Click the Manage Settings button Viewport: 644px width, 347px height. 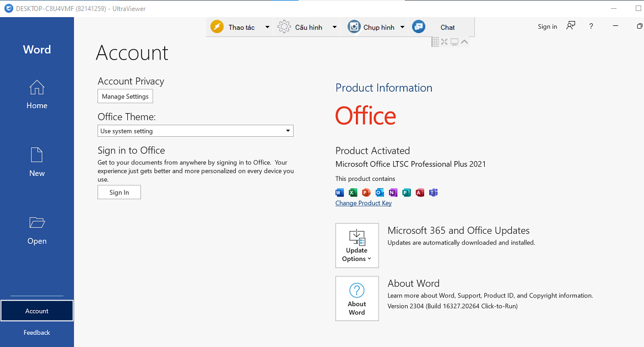tap(125, 96)
